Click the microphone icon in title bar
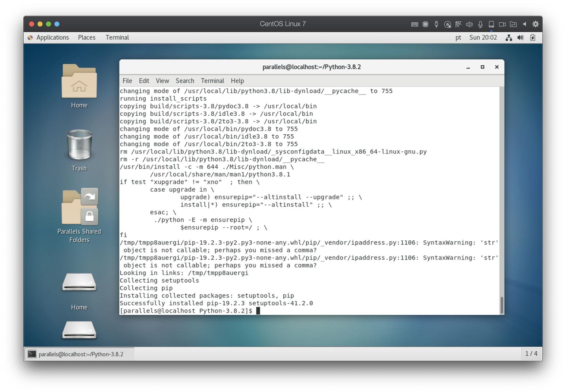This screenshot has width=566, height=392. pyautogui.click(x=480, y=24)
